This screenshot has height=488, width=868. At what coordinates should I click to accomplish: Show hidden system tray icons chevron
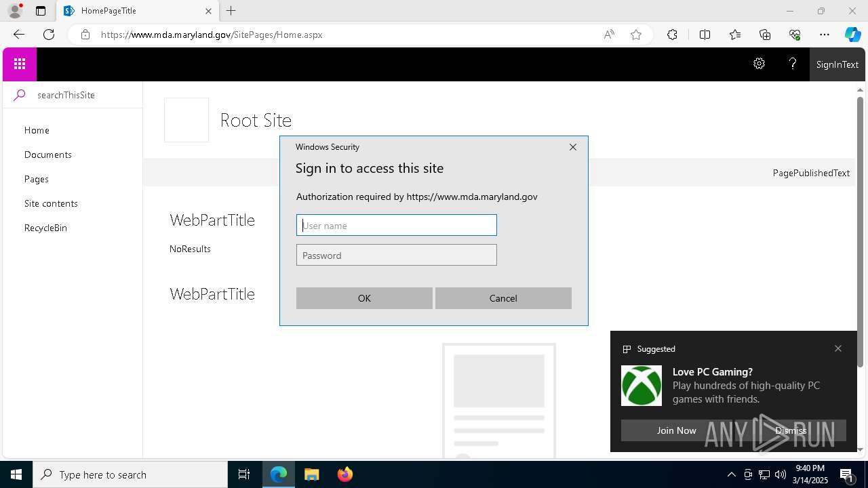point(731,474)
